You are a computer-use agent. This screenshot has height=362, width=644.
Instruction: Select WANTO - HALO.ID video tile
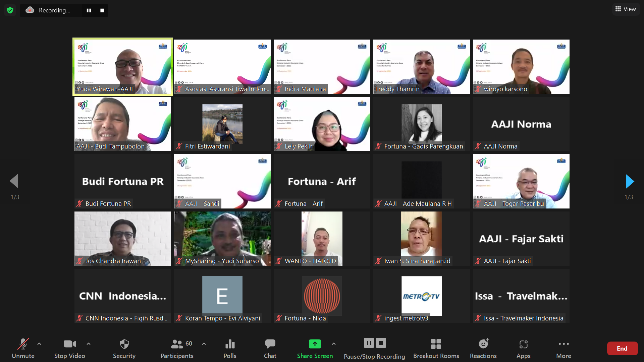coord(322,239)
